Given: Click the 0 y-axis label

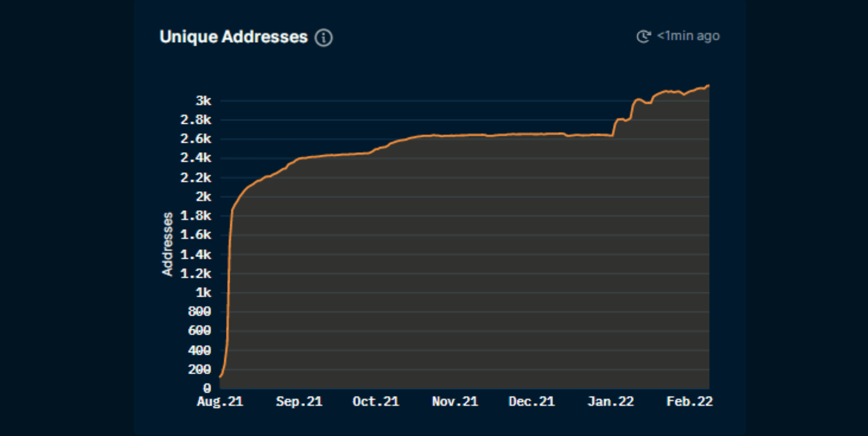Looking at the screenshot, I should pyautogui.click(x=207, y=388).
